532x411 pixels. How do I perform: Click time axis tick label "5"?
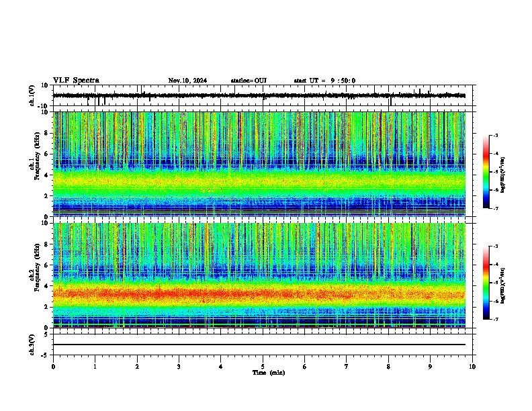click(263, 367)
